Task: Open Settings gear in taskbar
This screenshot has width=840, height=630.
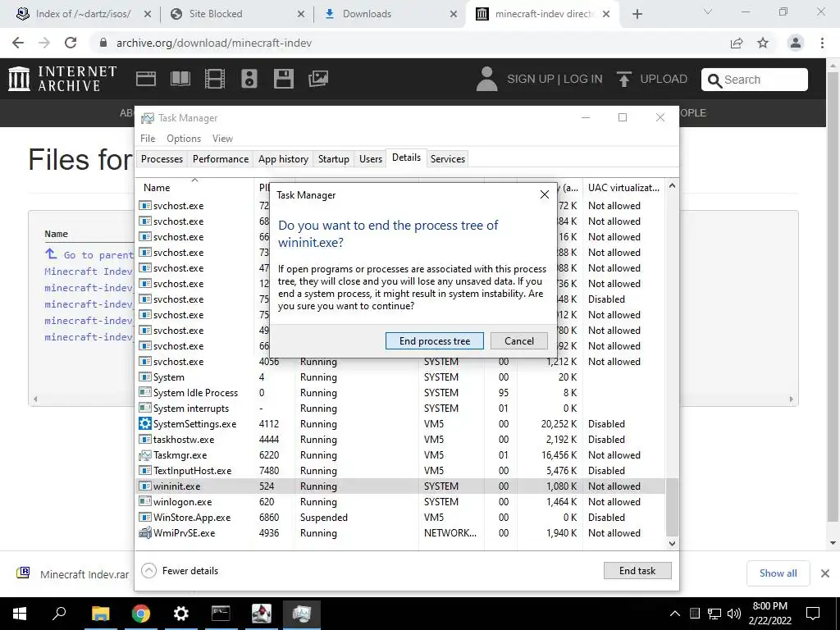Action: click(181, 614)
